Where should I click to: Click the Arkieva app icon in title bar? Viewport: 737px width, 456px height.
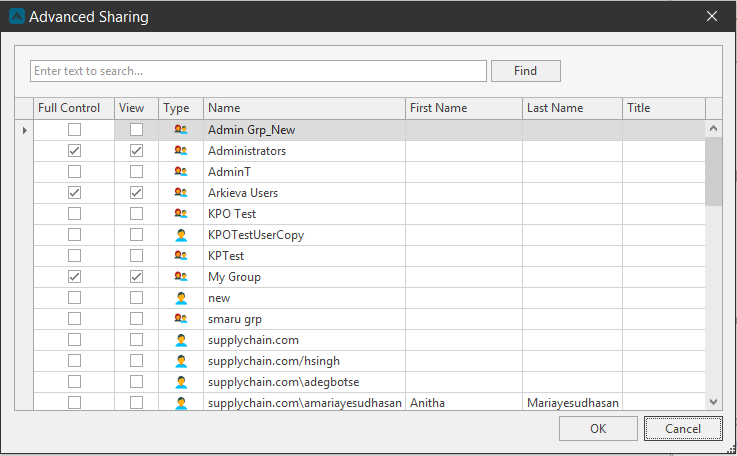click(16, 16)
